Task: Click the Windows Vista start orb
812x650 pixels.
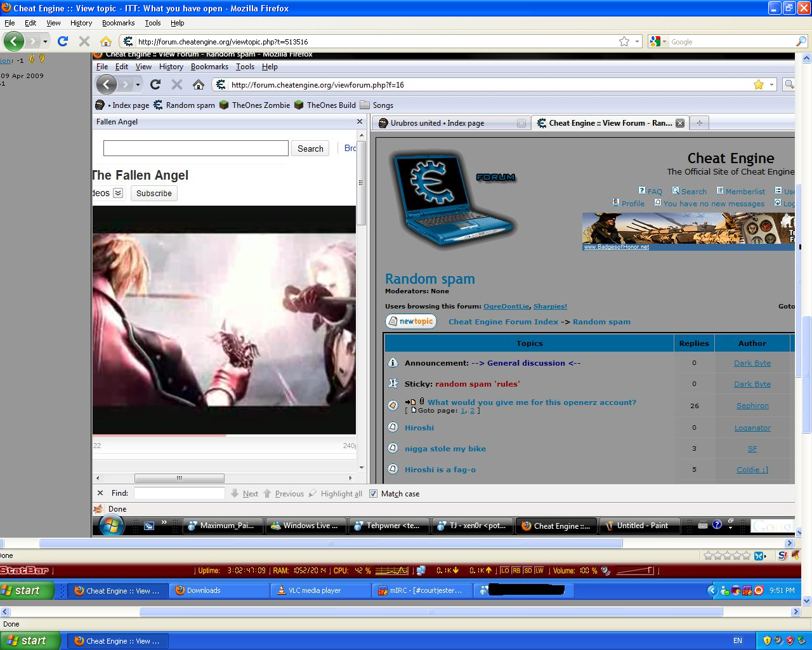Action: [110, 525]
